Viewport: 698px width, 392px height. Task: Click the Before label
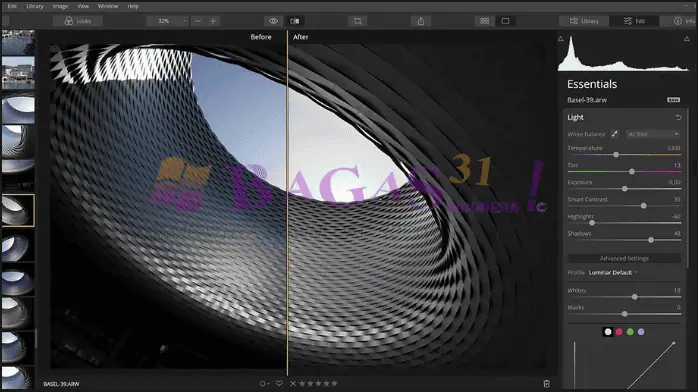pyautogui.click(x=261, y=37)
